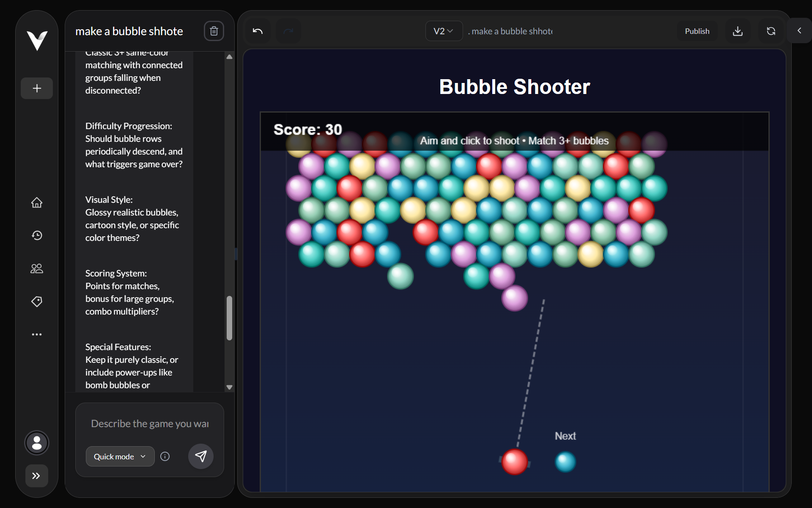This screenshot has height=508, width=812.
Task: Open the Quick mode dropdown
Action: [120, 456]
